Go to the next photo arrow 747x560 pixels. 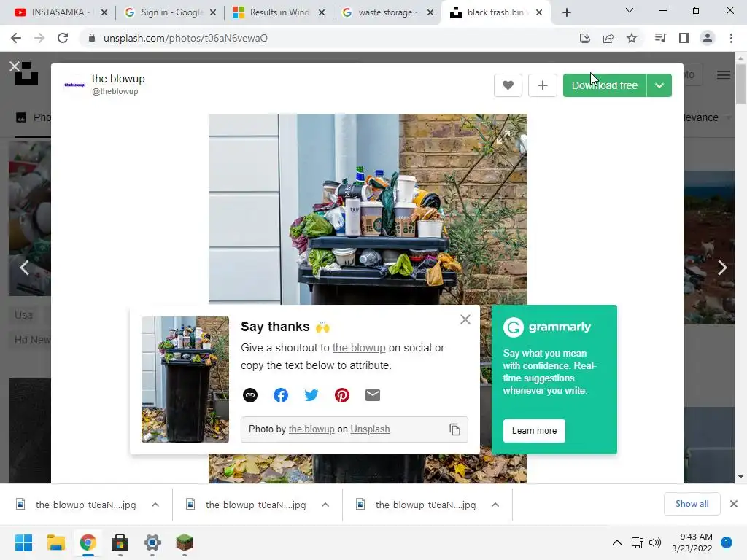tap(721, 268)
